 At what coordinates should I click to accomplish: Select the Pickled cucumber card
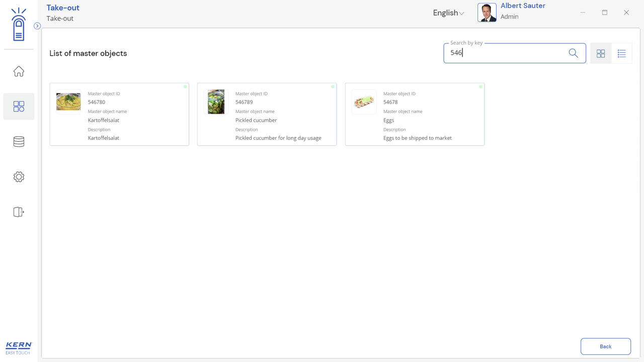coord(267,115)
